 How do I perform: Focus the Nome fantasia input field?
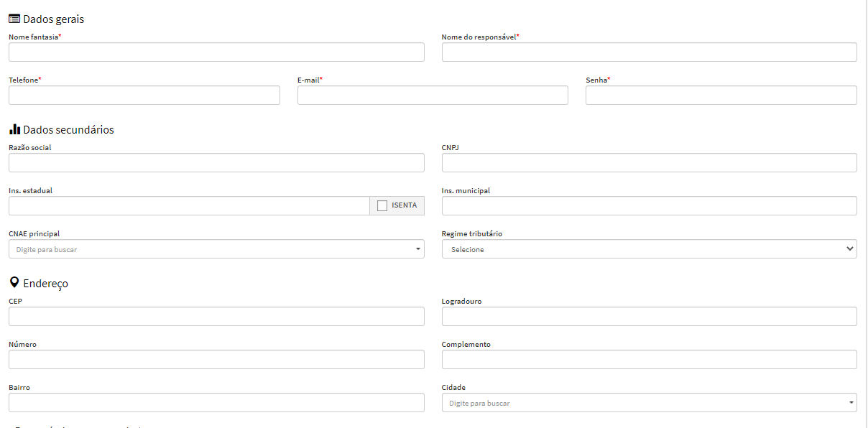[x=216, y=52]
